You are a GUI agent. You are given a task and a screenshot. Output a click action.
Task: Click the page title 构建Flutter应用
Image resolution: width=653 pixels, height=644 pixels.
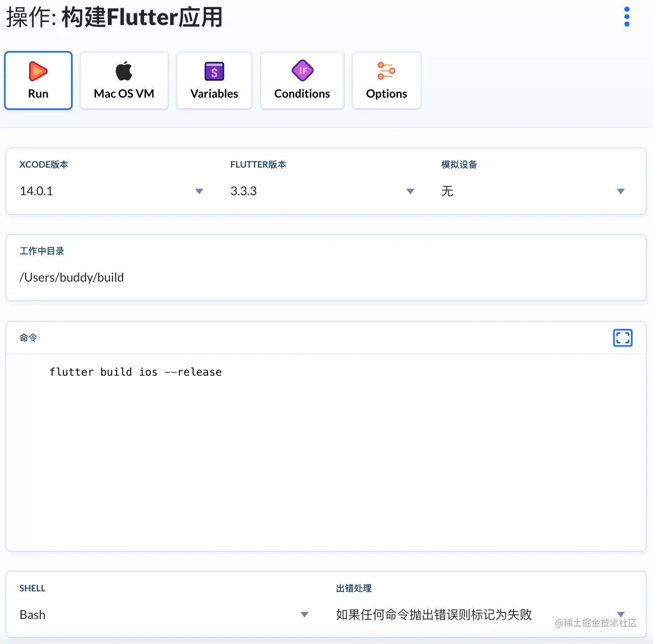(x=142, y=17)
